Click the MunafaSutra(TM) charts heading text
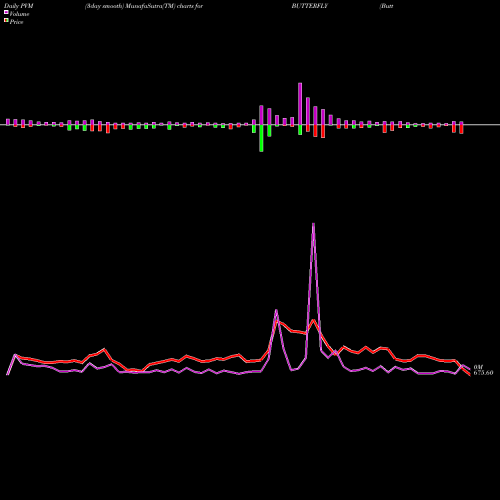This screenshot has width=500, height=500. tap(144, 6)
